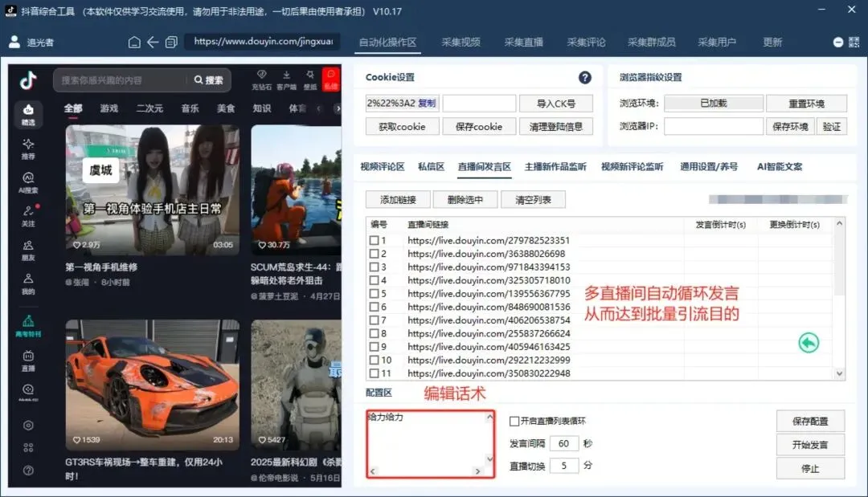Open the 私信区 tab
Image resolution: width=868 pixels, height=497 pixels.
432,167
